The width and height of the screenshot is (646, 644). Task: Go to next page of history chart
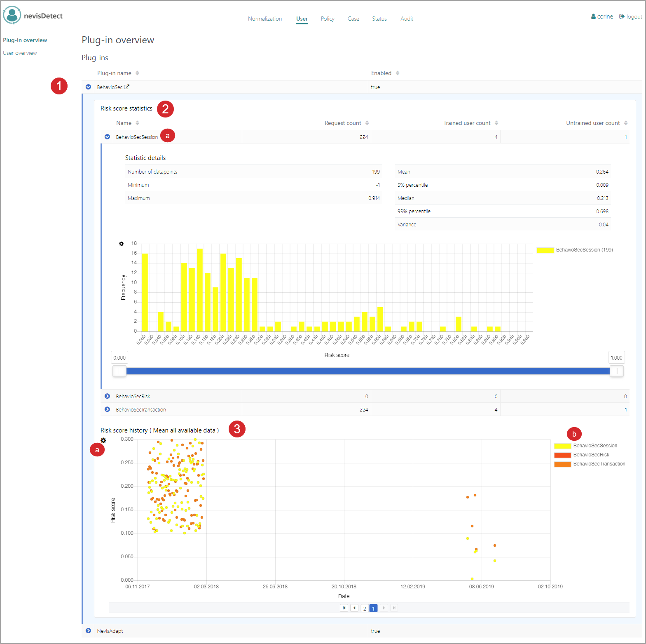click(384, 608)
